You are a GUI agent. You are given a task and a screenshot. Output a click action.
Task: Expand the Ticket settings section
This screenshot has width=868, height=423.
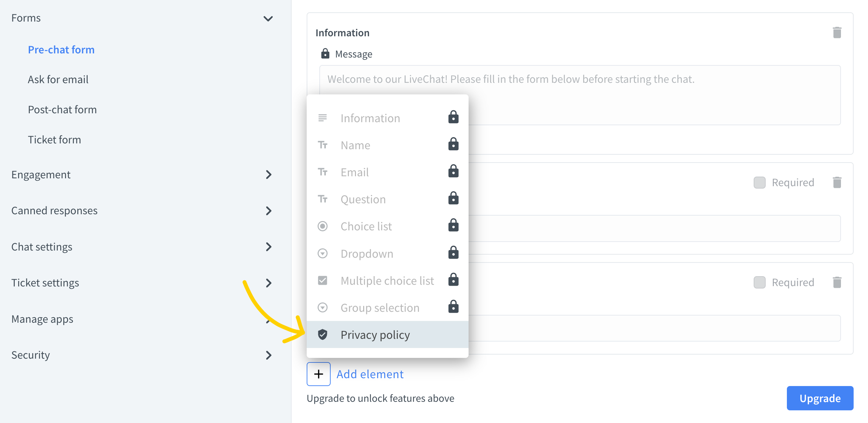[269, 283]
